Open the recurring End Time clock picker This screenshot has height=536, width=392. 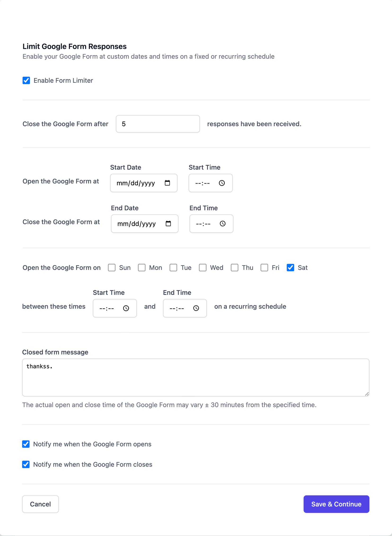[196, 308]
